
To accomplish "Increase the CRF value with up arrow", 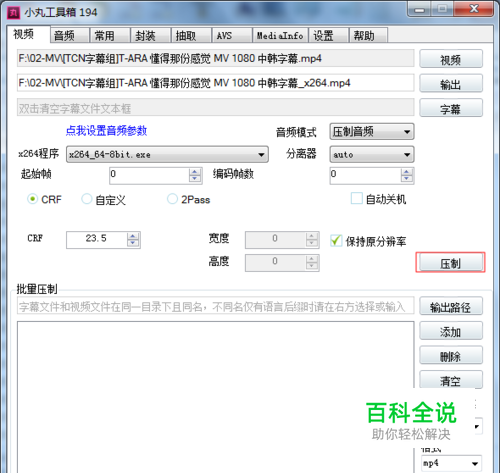I will (x=133, y=236).
